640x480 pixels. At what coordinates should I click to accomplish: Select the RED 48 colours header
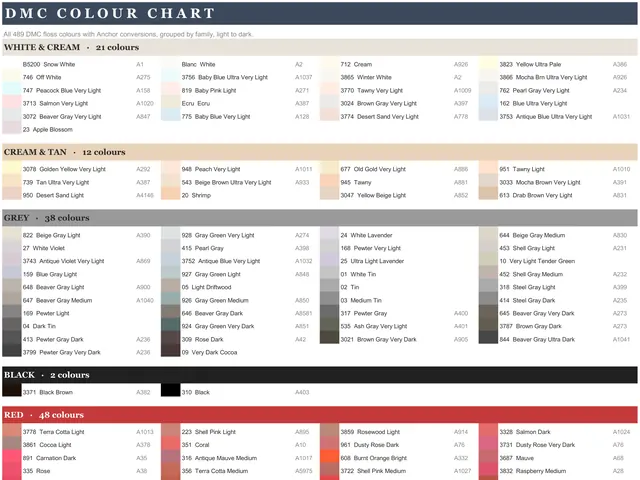[320, 415]
